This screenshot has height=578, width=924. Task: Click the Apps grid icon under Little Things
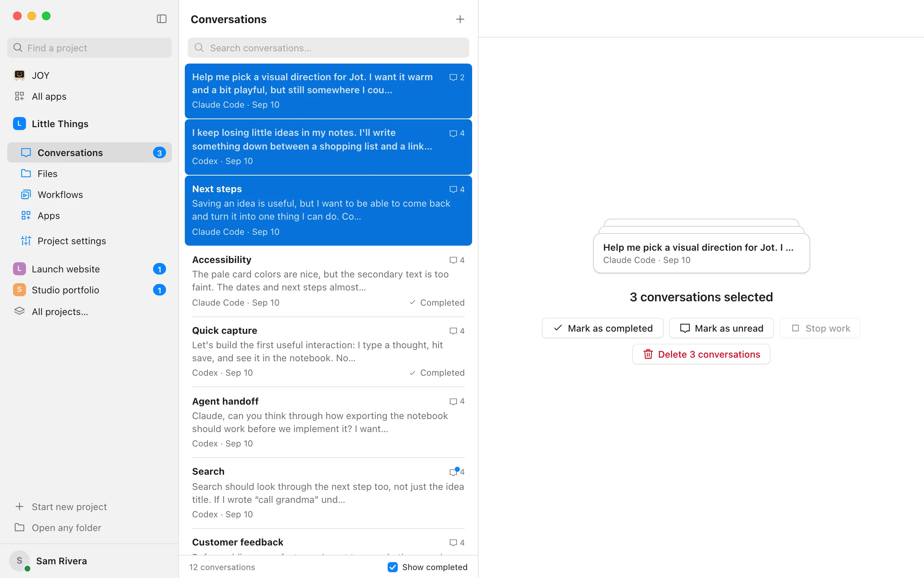[x=26, y=216]
